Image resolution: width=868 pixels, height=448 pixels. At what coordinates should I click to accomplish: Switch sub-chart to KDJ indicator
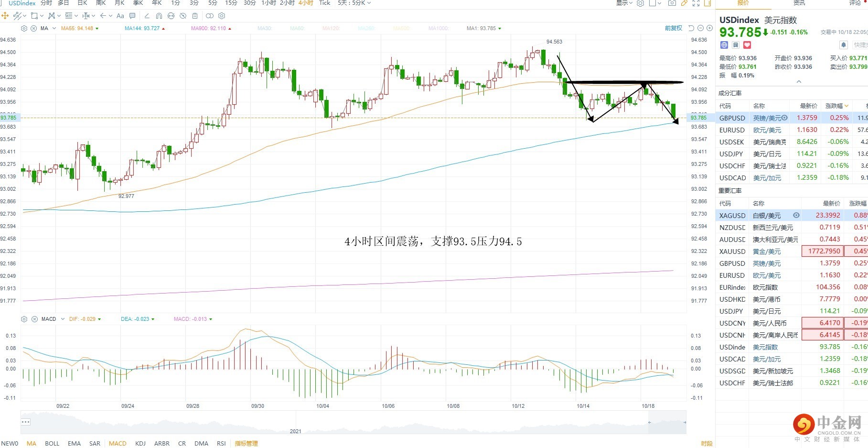tap(140, 443)
